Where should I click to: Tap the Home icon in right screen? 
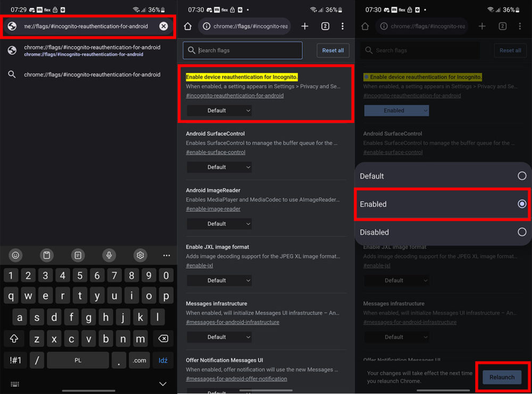(x=365, y=26)
